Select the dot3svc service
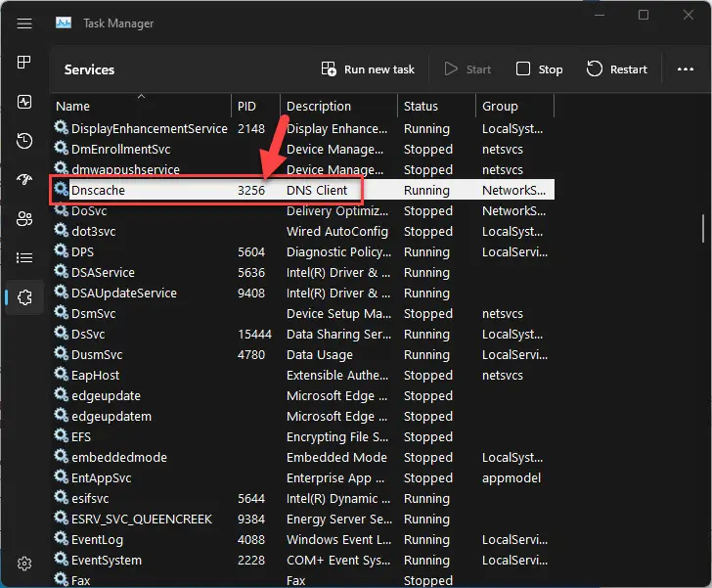 302,231
